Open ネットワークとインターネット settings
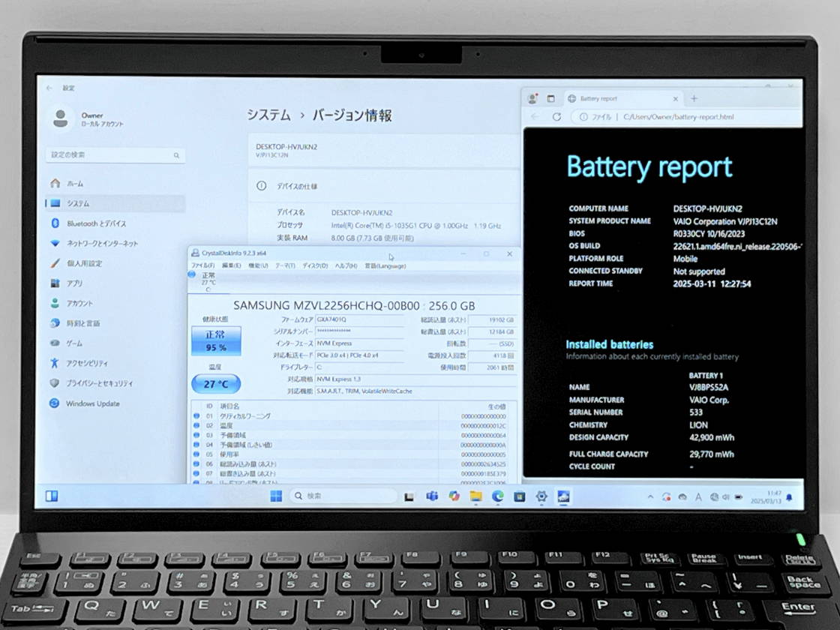 94,243
